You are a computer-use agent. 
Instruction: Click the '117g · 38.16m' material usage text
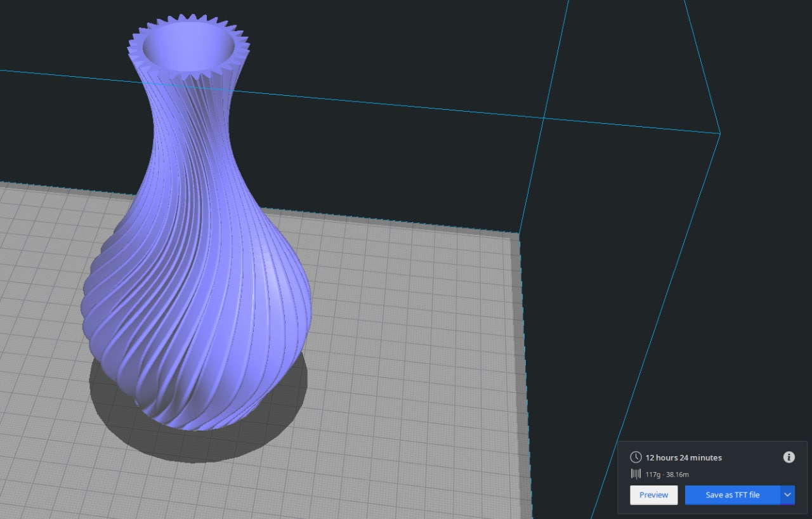[x=667, y=474]
